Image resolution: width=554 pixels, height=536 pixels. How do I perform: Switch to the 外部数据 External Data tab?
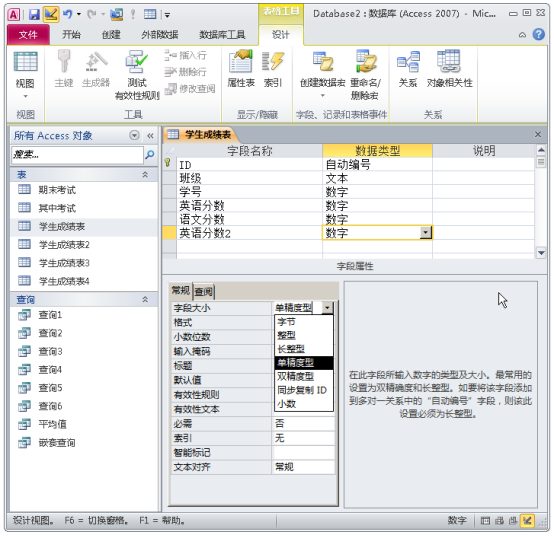(160, 35)
